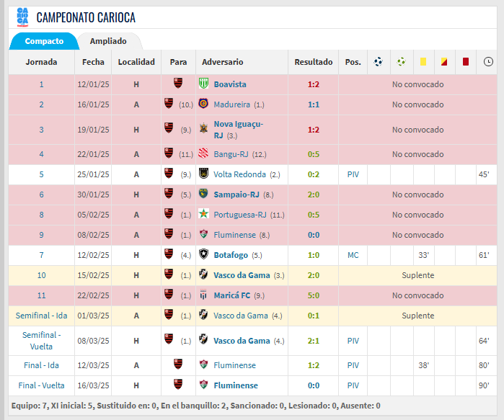Switch to the Compacto tab
Image resolution: width=504 pixels, height=420 pixels.
(x=44, y=41)
